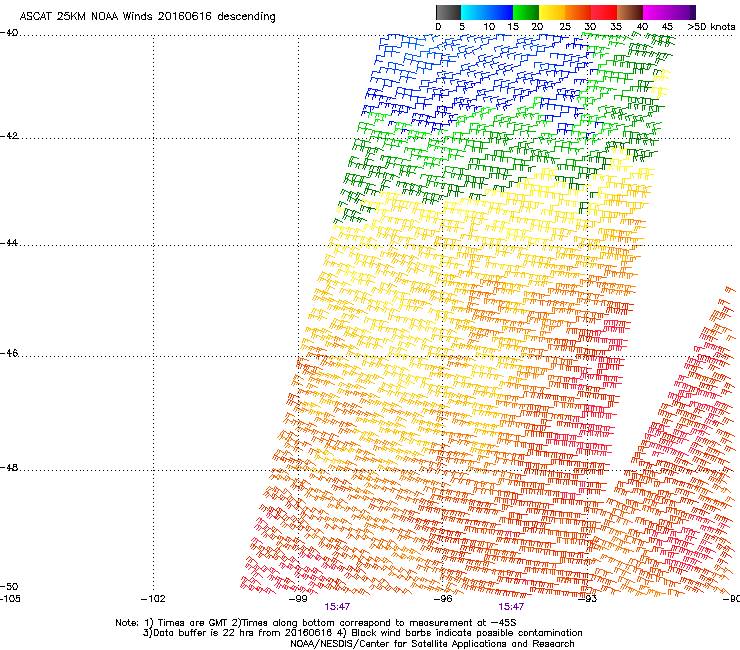
Task: Click the -99 longitude axis label
Action: click(298, 599)
